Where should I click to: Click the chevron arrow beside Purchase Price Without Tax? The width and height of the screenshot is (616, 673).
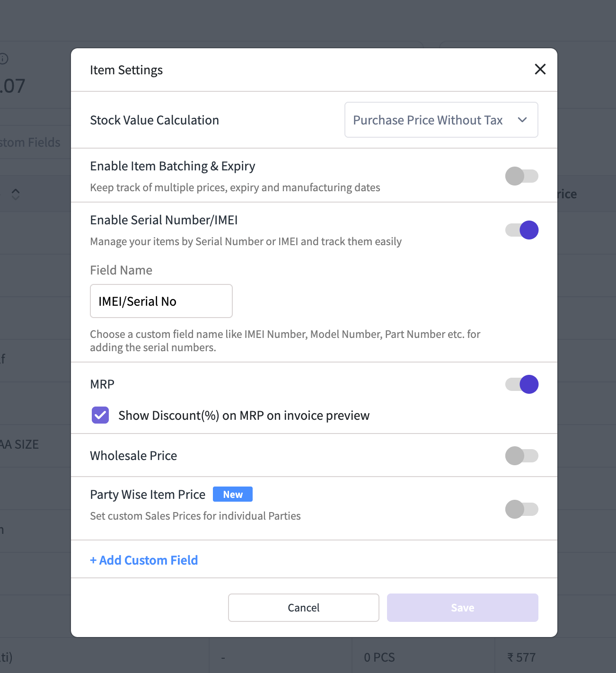tap(522, 120)
